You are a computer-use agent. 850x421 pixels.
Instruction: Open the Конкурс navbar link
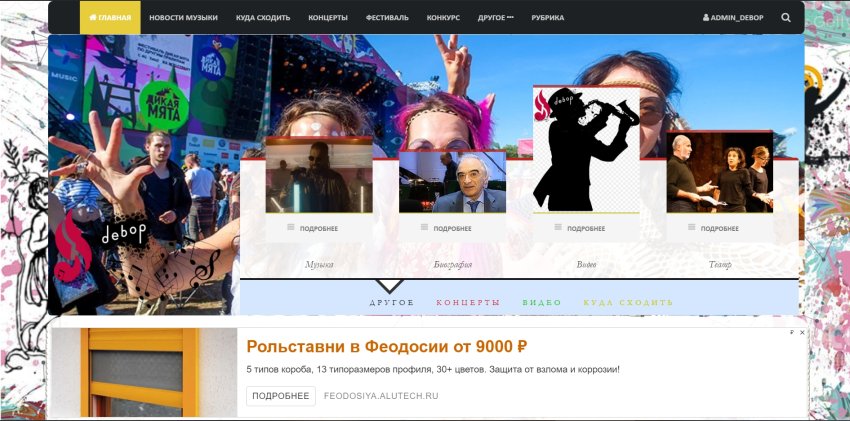443,18
